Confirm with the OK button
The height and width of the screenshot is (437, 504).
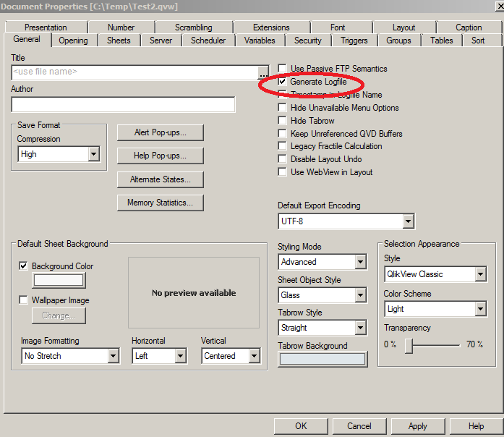point(301,426)
